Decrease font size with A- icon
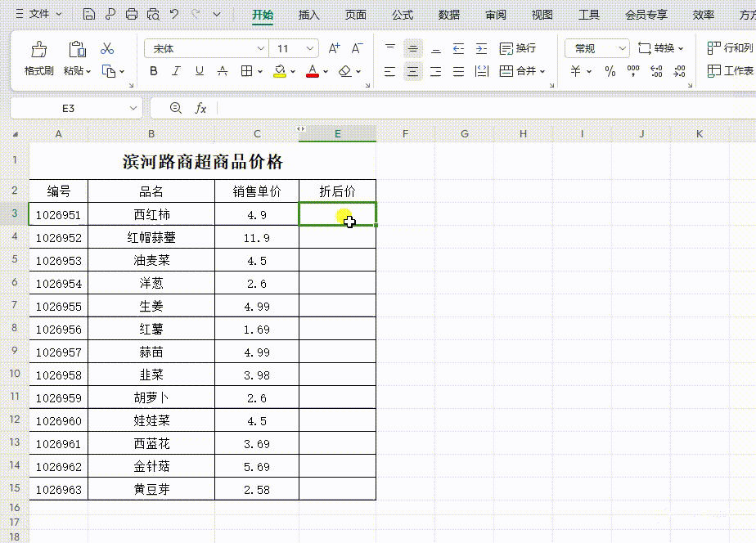Viewport: 756px width, 543px height. pos(357,48)
